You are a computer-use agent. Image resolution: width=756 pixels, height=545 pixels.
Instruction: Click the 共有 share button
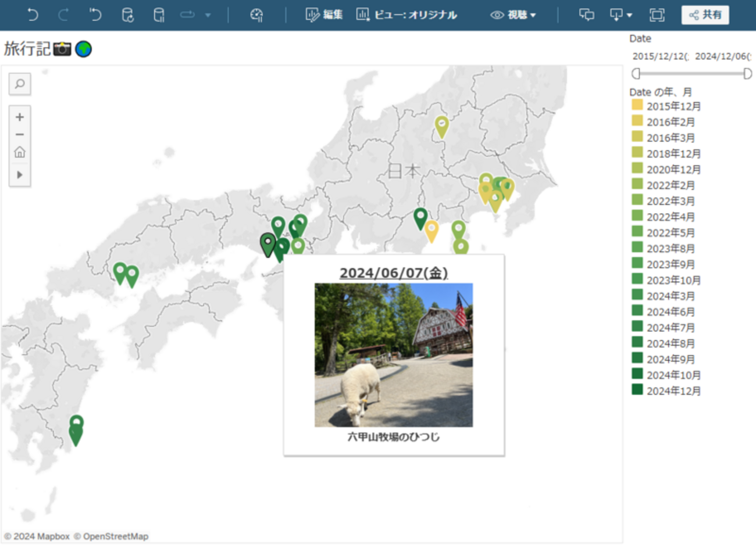click(x=705, y=15)
